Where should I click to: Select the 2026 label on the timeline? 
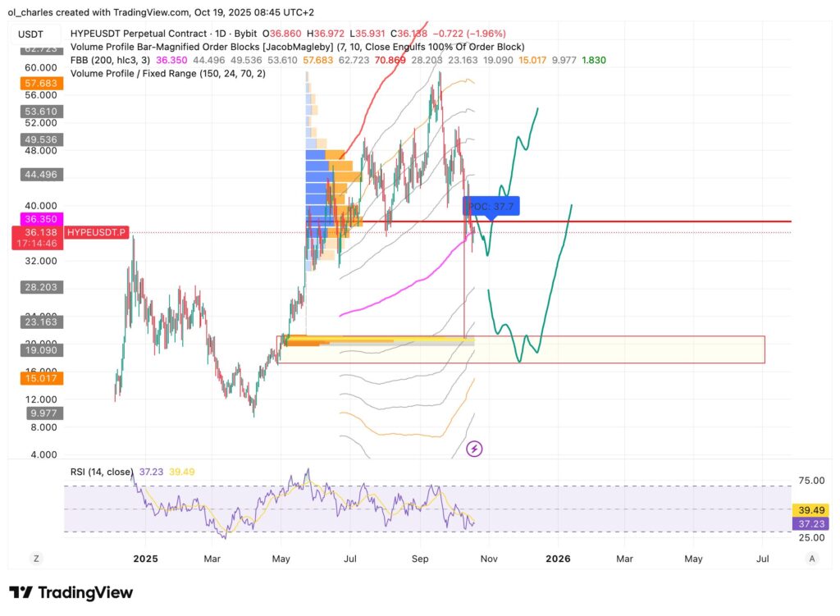[559, 558]
